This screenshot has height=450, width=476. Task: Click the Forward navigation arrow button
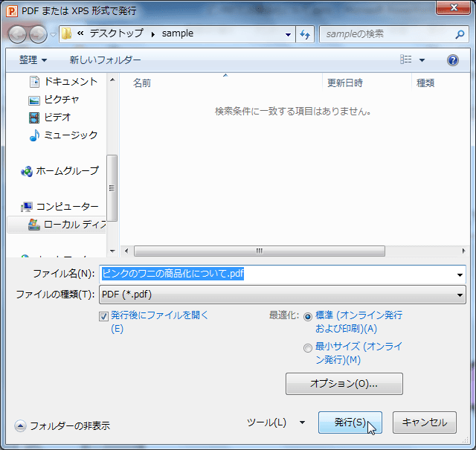point(38,34)
